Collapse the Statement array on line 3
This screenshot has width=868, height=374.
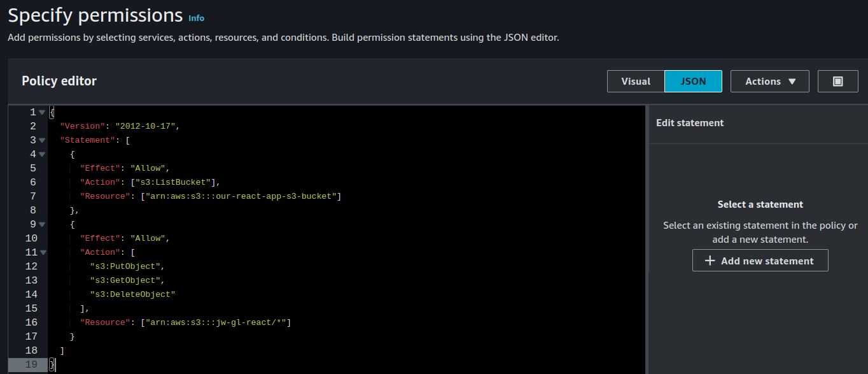click(42, 140)
